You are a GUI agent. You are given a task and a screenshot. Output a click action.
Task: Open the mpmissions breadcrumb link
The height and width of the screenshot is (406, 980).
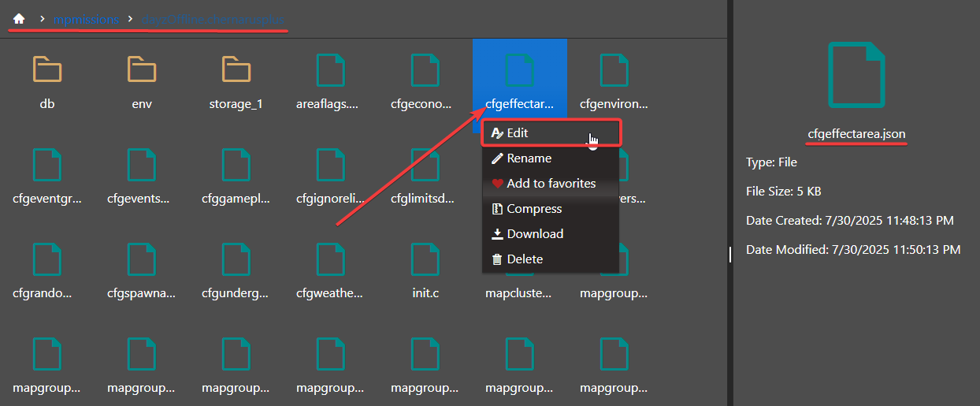(85, 18)
